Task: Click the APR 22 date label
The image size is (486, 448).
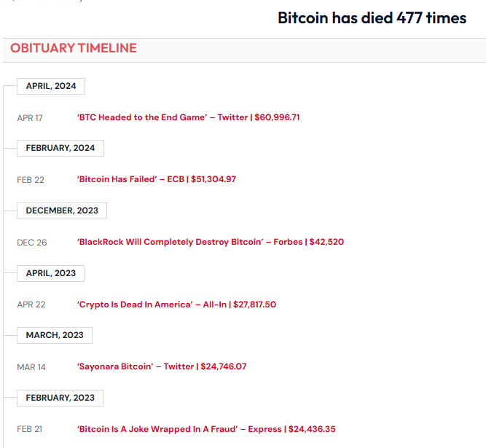Action: coord(31,304)
